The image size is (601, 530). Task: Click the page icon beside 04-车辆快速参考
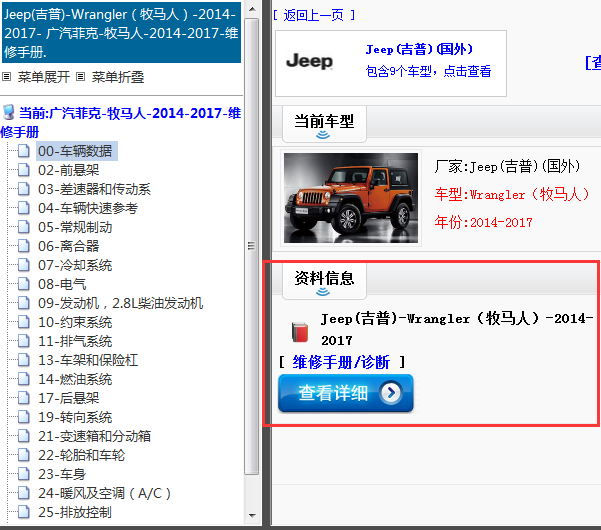[23, 208]
